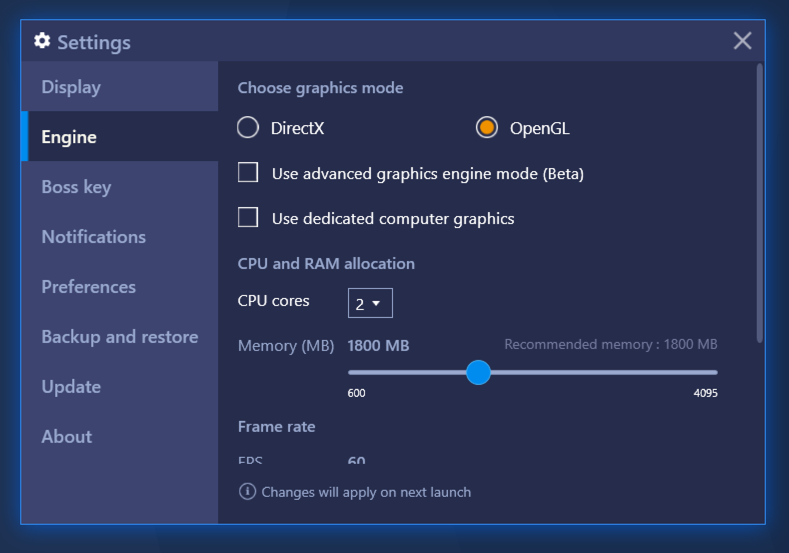Select Preferences in the sidebar
The image size is (789, 553).
click(88, 287)
